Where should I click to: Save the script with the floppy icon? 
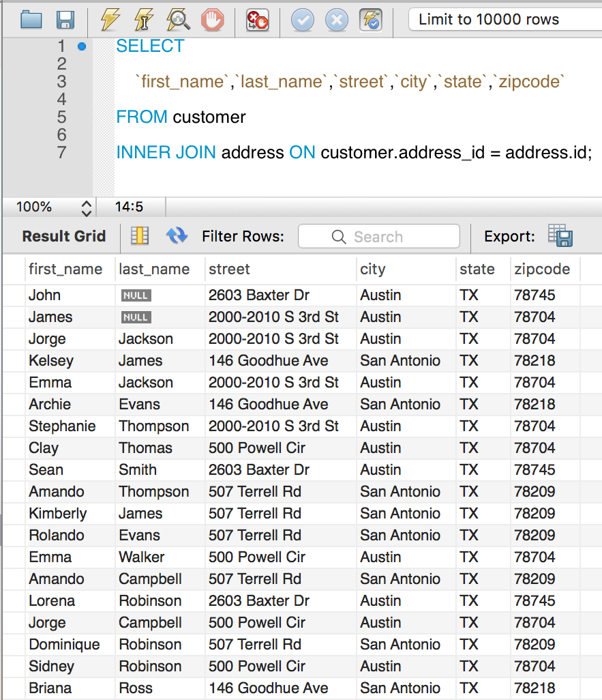[65, 20]
